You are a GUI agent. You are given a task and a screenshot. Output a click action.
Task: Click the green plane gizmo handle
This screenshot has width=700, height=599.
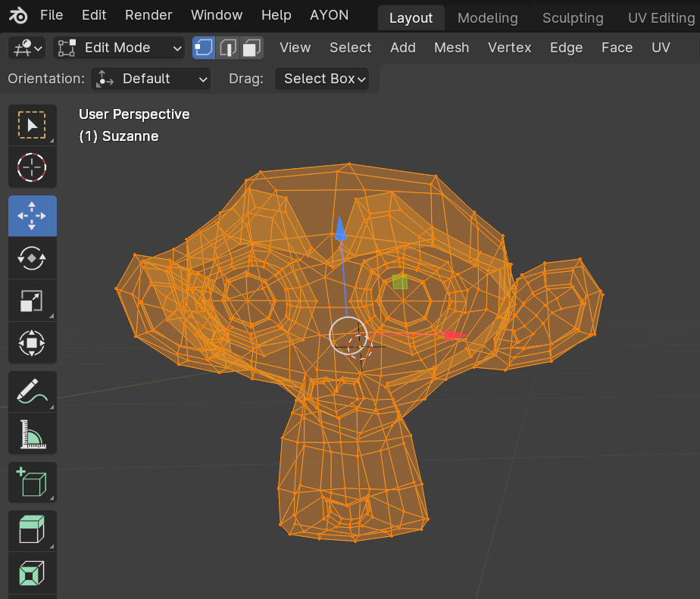[400, 282]
